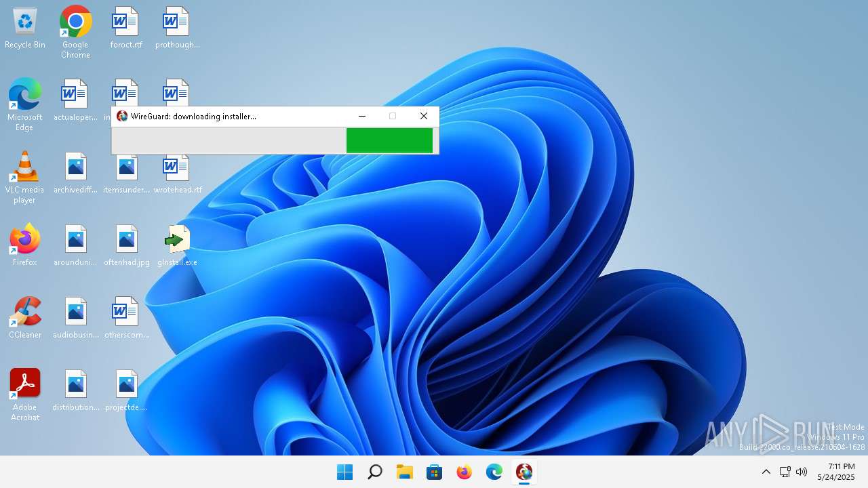Viewport: 868px width, 488px height.
Task: Select the actualoper... document icon
Action: click(75, 101)
